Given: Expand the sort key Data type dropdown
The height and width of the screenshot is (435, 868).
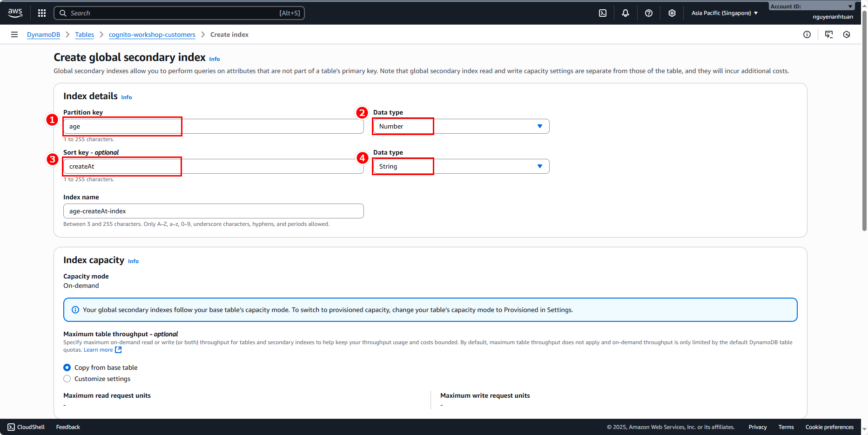Looking at the screenshot, I should 461,166.
